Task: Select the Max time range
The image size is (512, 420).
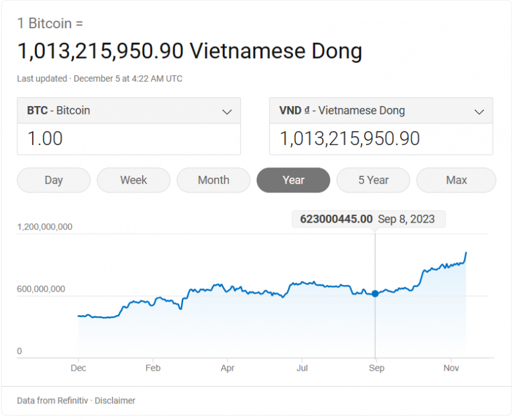Action: point(456,180)
